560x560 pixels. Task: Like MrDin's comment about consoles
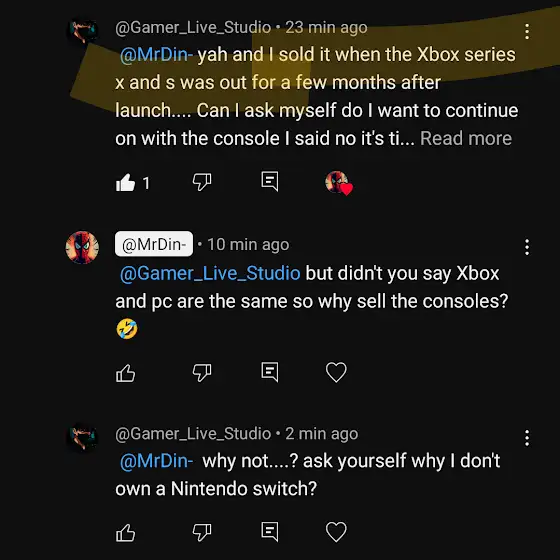point(125,373)
